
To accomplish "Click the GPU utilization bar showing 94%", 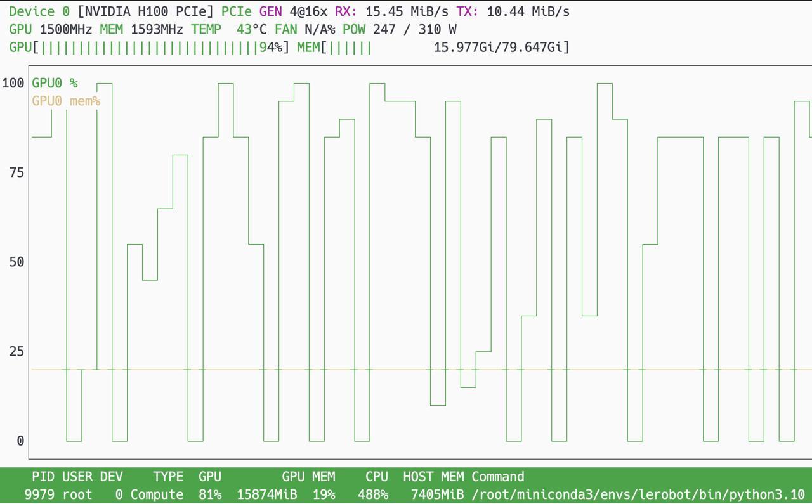I will pyautogui.click(x=149, y=48).
